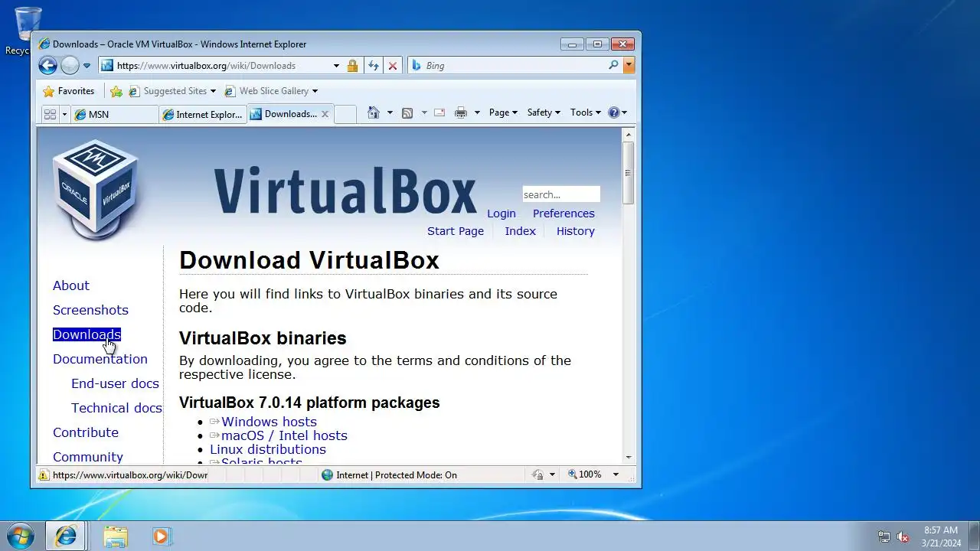Open the Preferences link

pyautogui.click(x=563, y=214)
